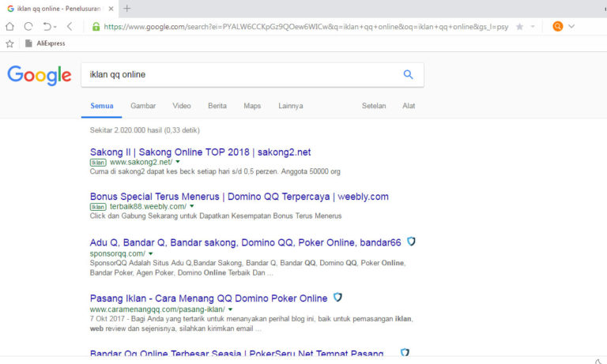
Task: Click the Google logo
Action: tap(40, 75)
